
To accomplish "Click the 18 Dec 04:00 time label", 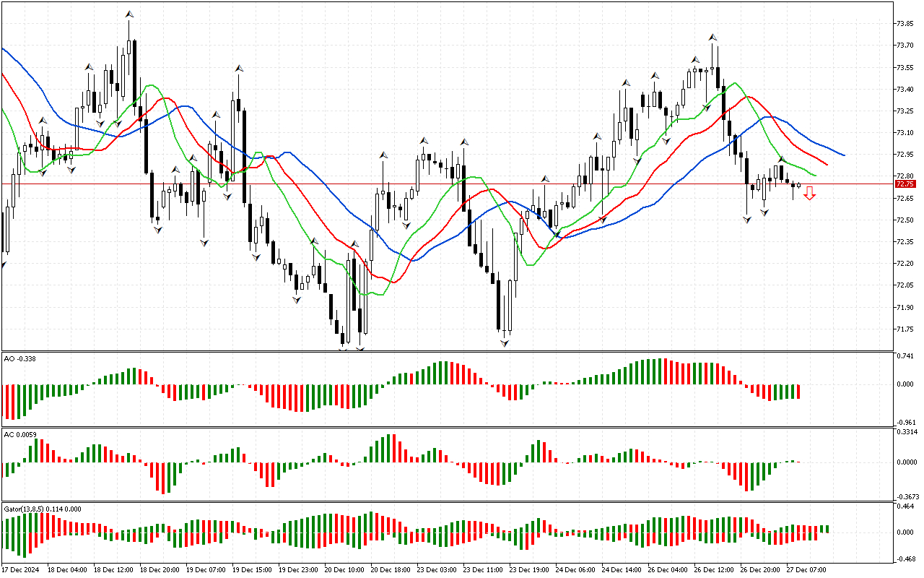I will tap(67, 569).
